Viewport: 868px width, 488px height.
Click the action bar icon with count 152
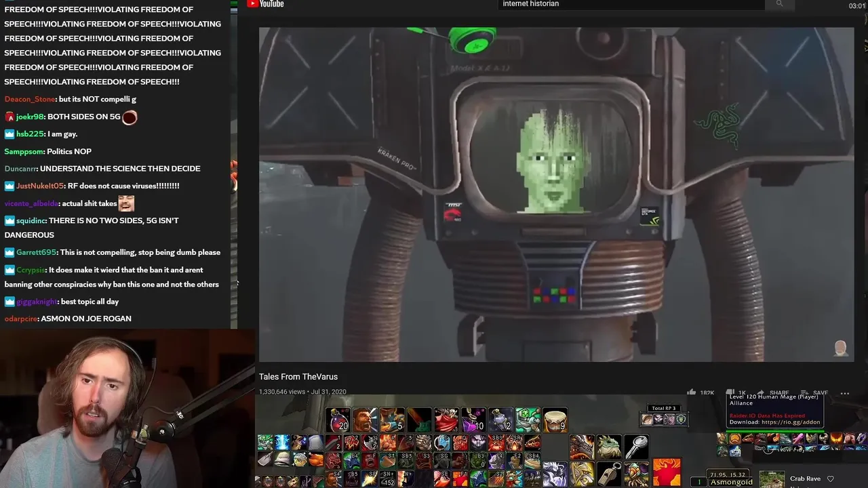tap(387, 479)
